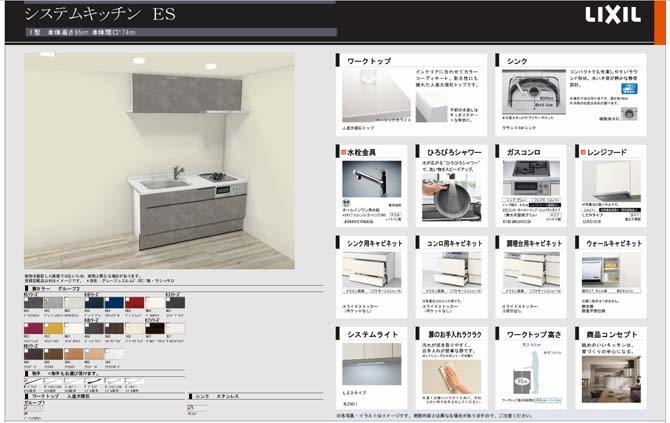The height and width of the screenshot is (423, 670).
Task: Open the frying pan shower photo
Action: (x=451, y=197)
